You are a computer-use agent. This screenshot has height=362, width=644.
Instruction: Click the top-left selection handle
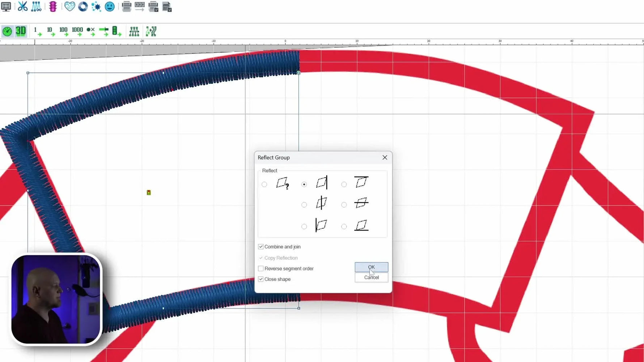click(x=28, y=73)
